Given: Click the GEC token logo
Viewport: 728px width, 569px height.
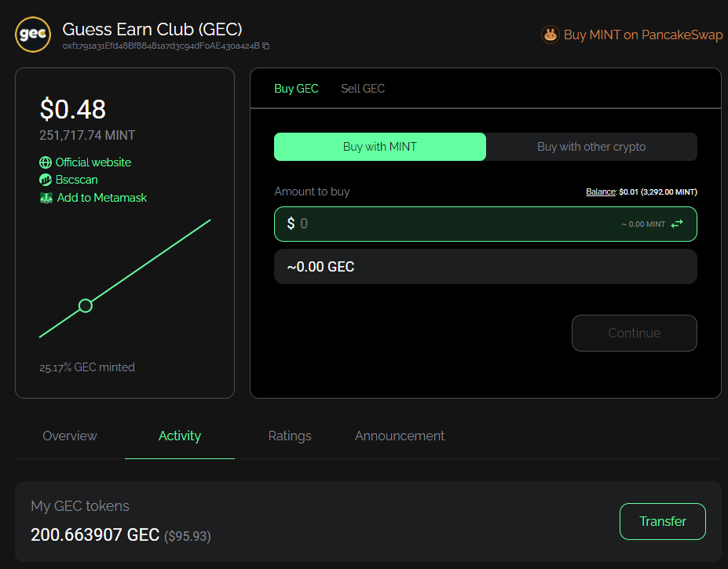Looking at the screenshot, I should [x=33, y=35].
